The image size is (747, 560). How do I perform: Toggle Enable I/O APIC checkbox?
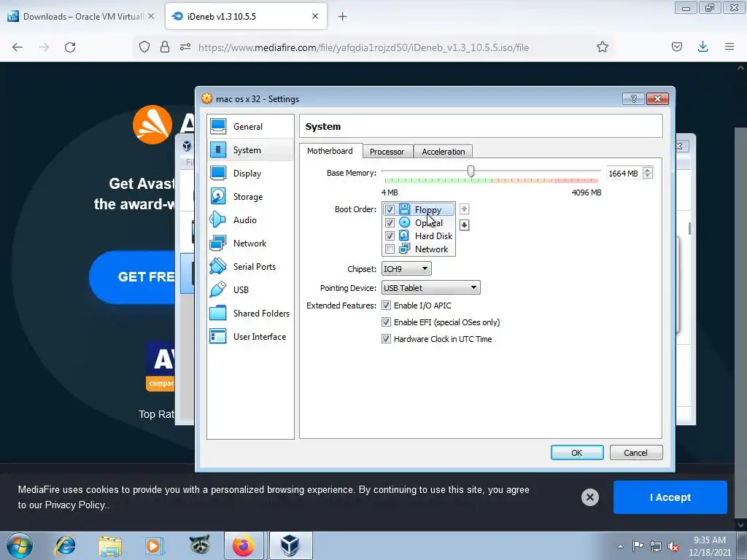(387, 306)
